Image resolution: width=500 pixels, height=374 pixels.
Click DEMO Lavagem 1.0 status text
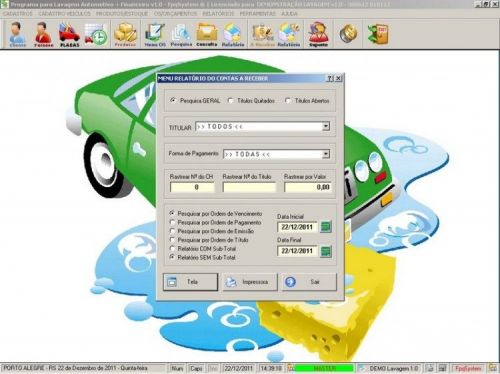coord(394,368)
